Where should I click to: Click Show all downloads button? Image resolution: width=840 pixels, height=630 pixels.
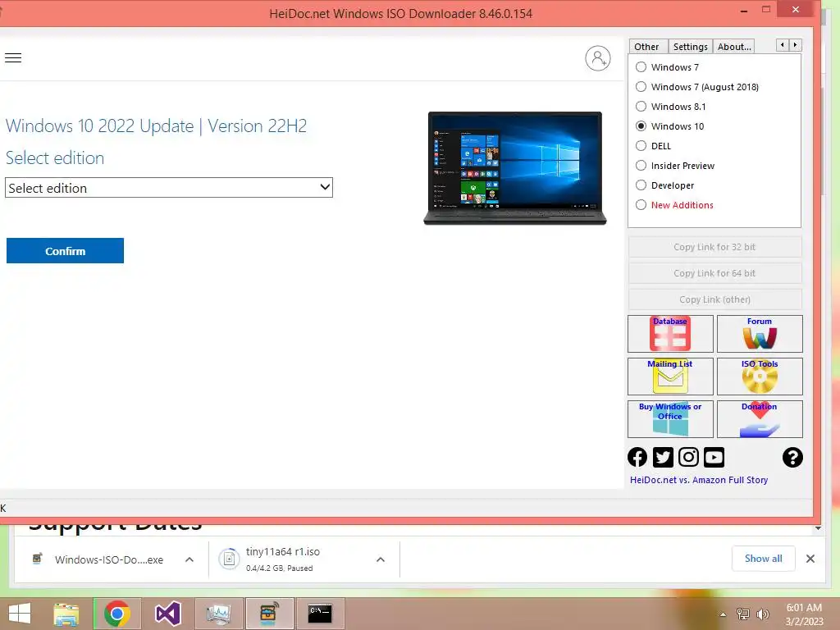(764, 559)
